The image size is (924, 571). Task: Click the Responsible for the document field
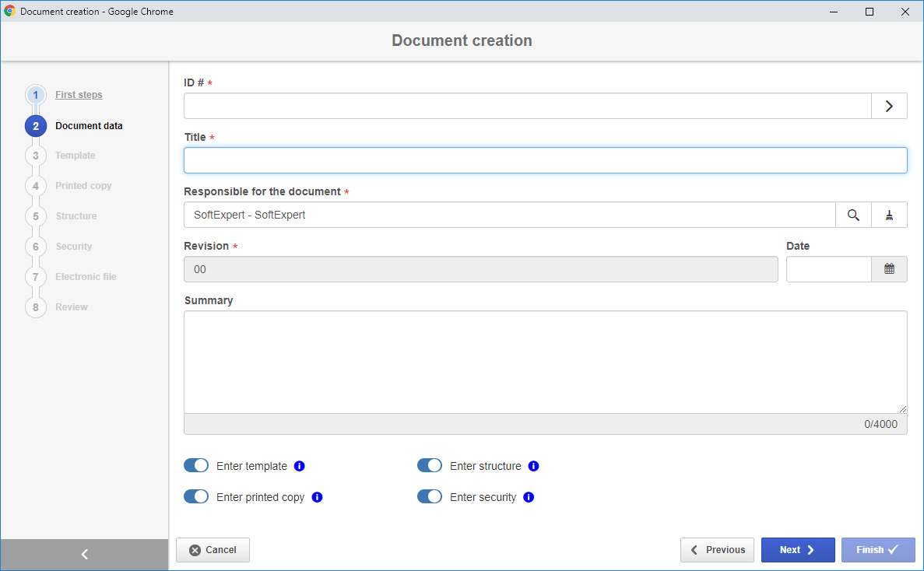coord(510,215)
